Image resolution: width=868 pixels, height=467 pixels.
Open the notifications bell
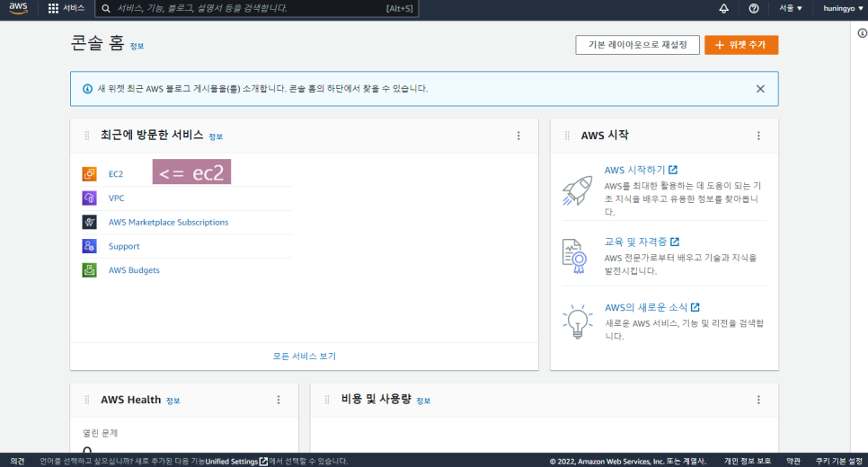click(x=723, y=8)
